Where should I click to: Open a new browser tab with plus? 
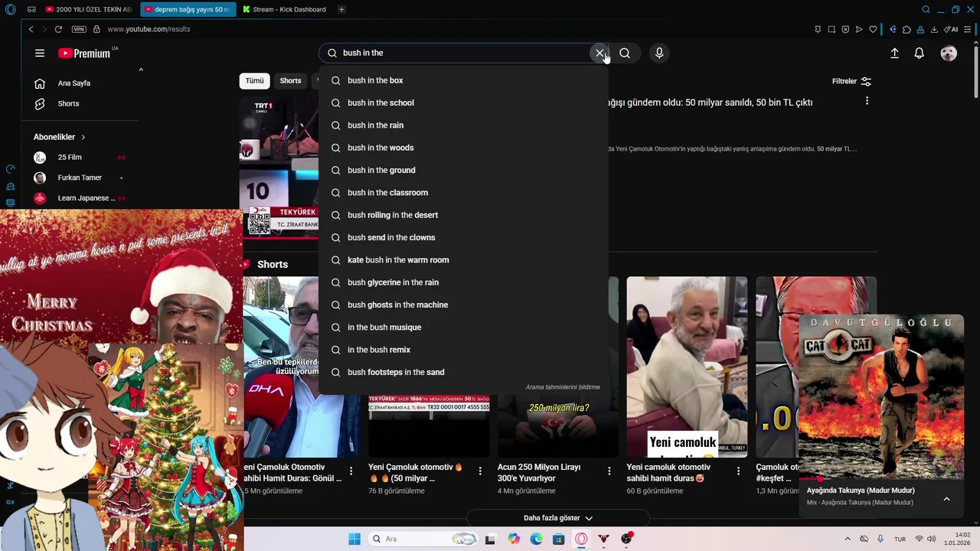click(341, 9)
